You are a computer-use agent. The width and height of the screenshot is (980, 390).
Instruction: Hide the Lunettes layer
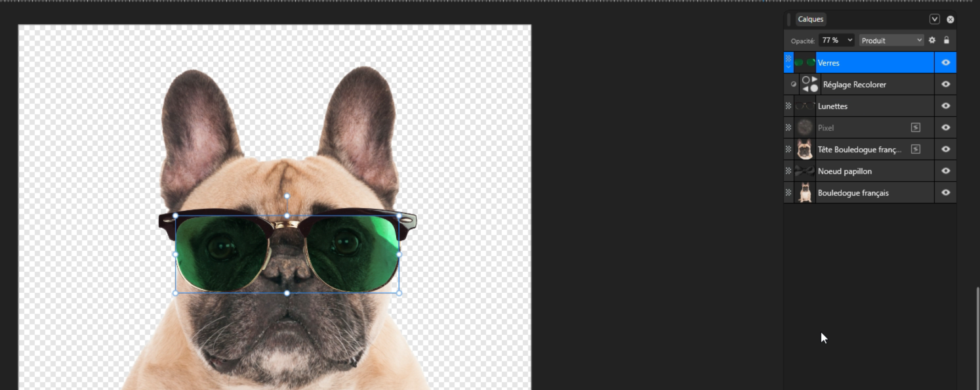(945, 106)
